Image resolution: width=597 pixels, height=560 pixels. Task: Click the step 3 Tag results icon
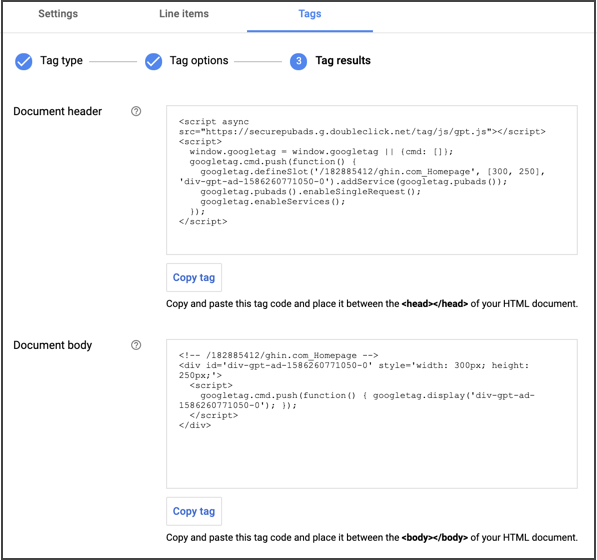[298, 61]
